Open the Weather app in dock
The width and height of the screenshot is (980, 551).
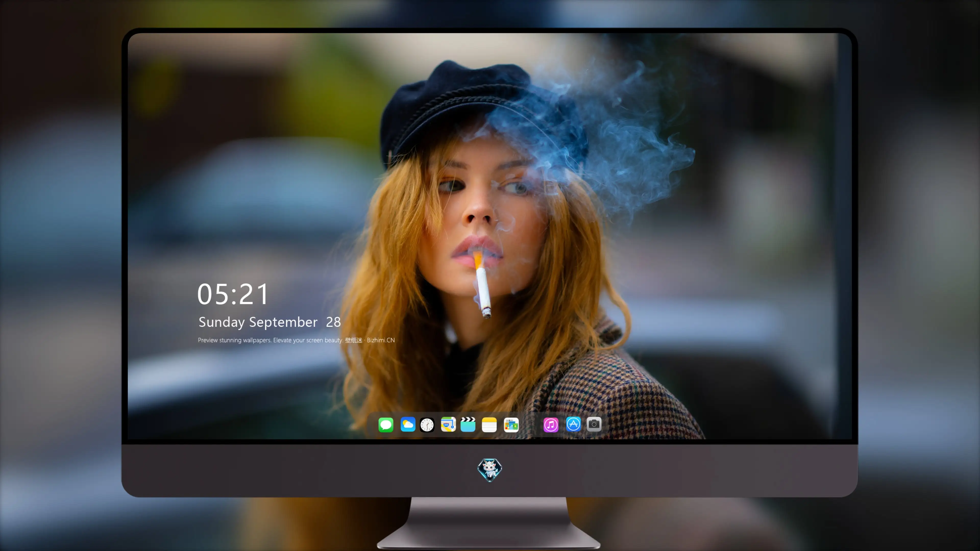pos(408,424)
